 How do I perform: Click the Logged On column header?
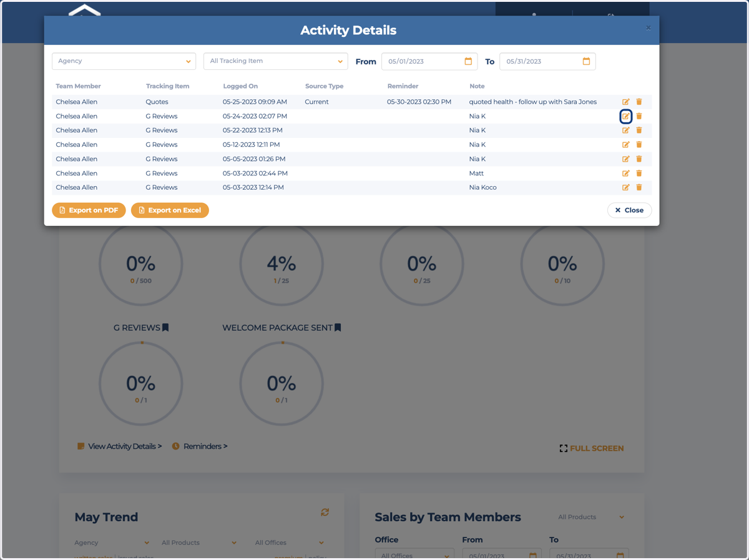240,86
